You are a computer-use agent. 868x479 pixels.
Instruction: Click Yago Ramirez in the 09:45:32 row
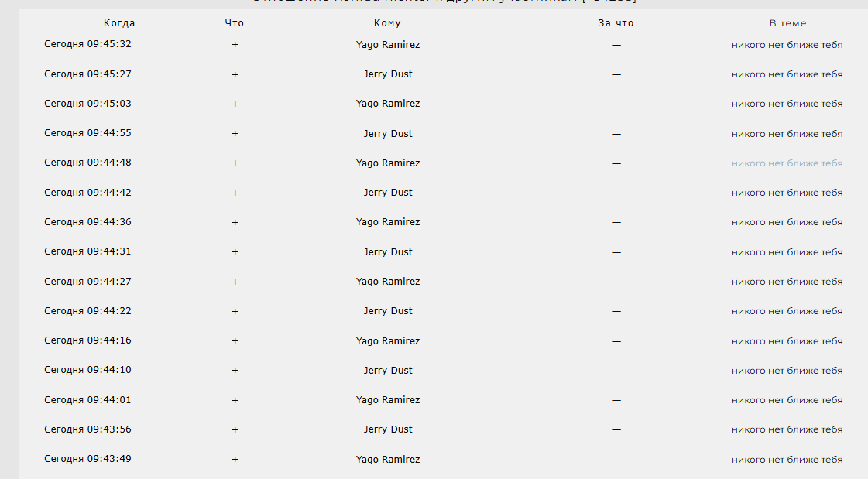(387, 45)
